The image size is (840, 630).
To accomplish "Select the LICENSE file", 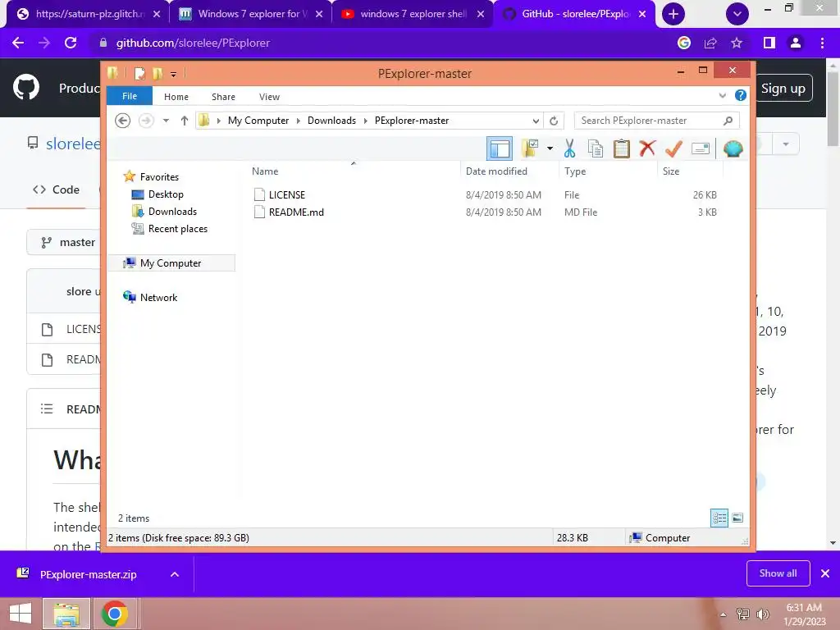I will [286, 195].
